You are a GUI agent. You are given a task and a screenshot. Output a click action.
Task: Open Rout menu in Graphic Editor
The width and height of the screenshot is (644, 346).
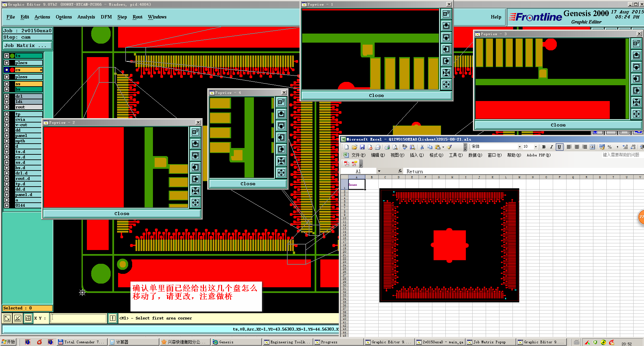click(x=138, y=17)
